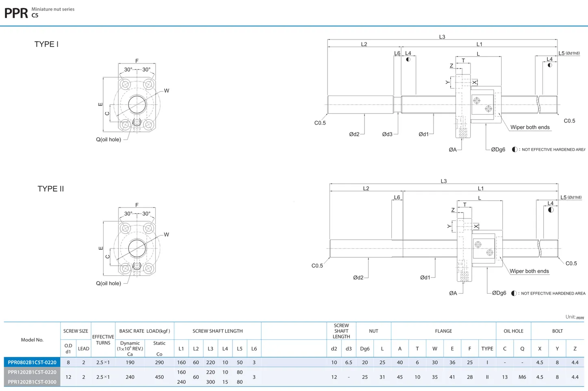The height and width of the screenshot is (391, 588).
Task: Click dynamic load value 190
Action: (130, 363)
